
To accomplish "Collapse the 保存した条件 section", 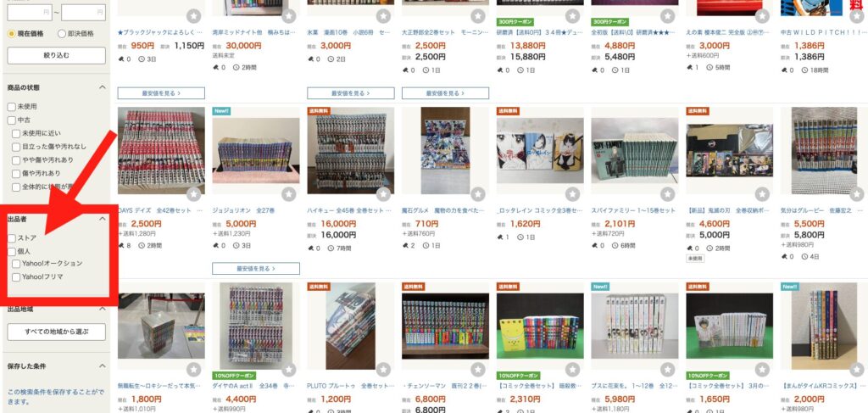I will click(x=102, y=366).
